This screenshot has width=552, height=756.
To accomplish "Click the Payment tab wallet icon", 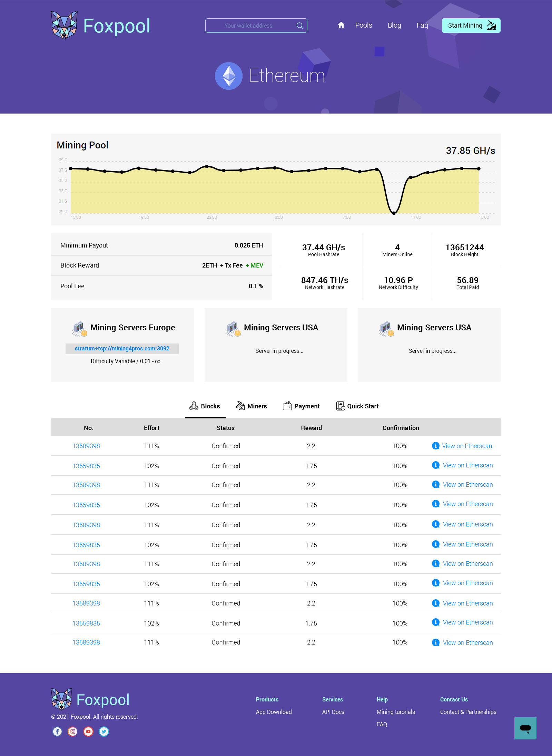I will (x=287, y=406).
